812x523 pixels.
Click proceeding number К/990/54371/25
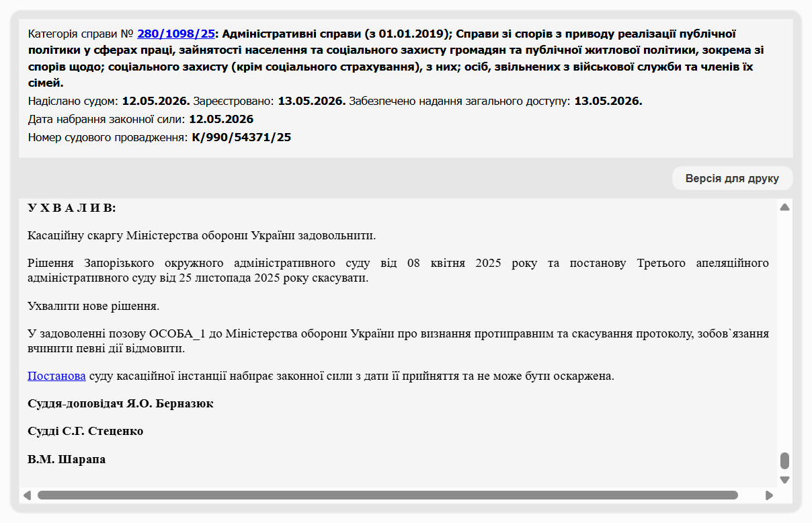(241, 137)
